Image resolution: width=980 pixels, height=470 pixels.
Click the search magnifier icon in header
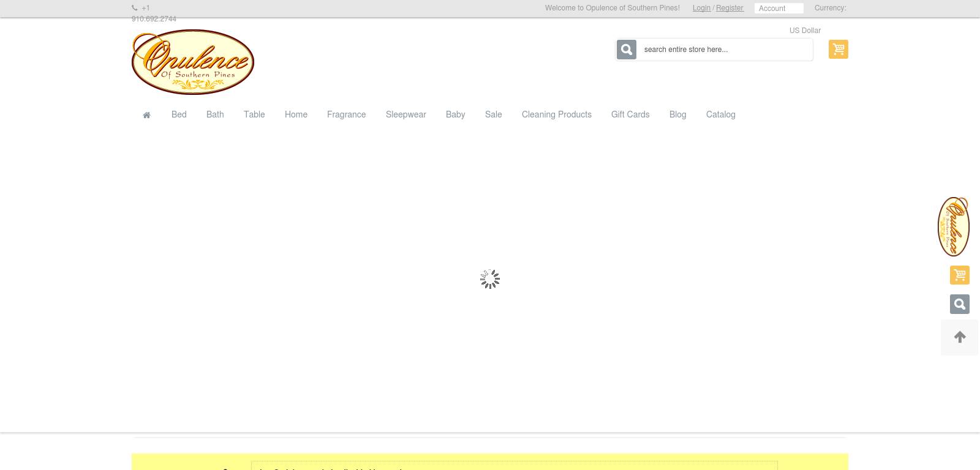(626, 50)
